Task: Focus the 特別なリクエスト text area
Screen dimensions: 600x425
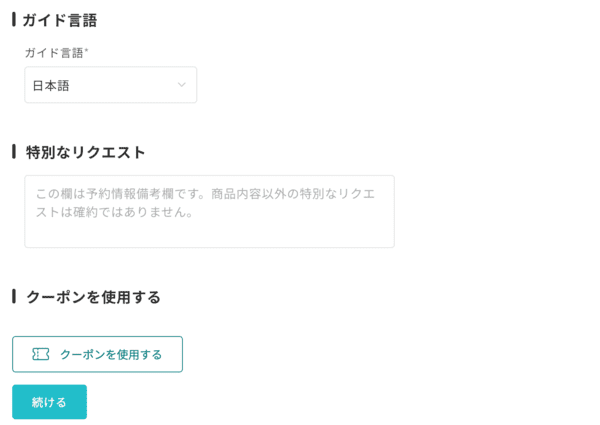Action: click(209, 211)
